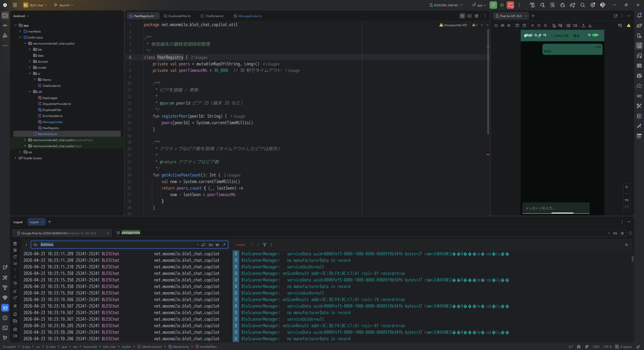Viewport: 644px width, 350px height.
Task: Click the Debug app bug icon
Action: [x=502, y=5]
